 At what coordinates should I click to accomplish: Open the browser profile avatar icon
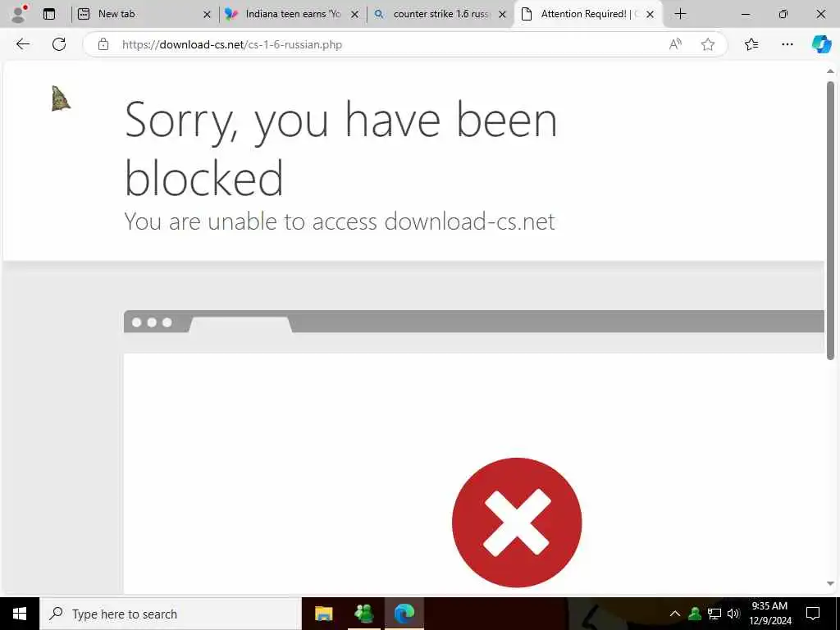[x=19, y=14]
